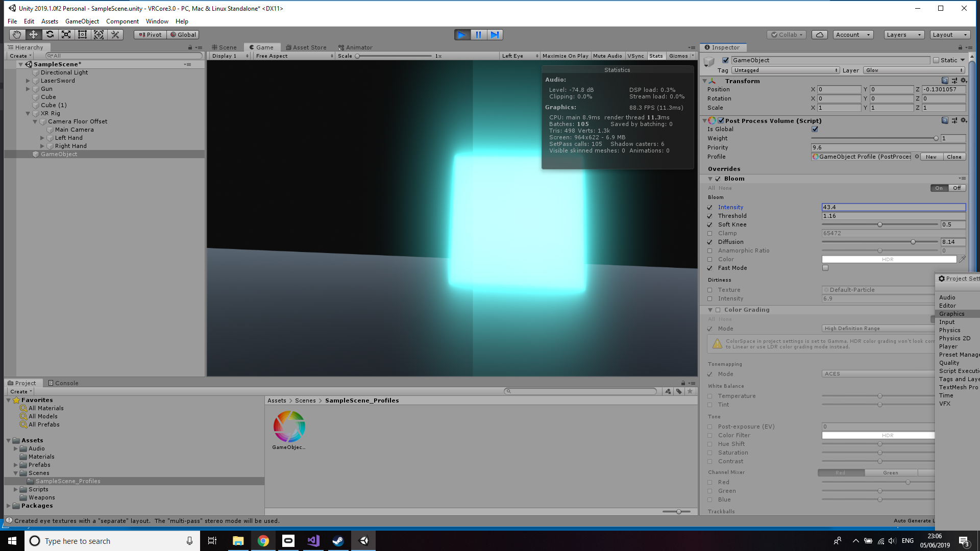
Task: Select the Rotate tool
Action: pyautogui.click(x=50, y=35)
